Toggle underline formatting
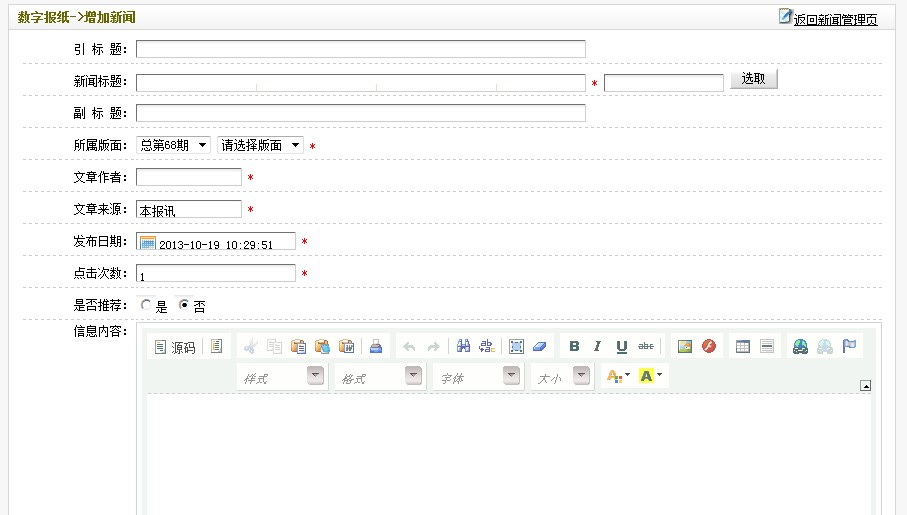Viewport: 907px width, 515px height. point(622,346)
